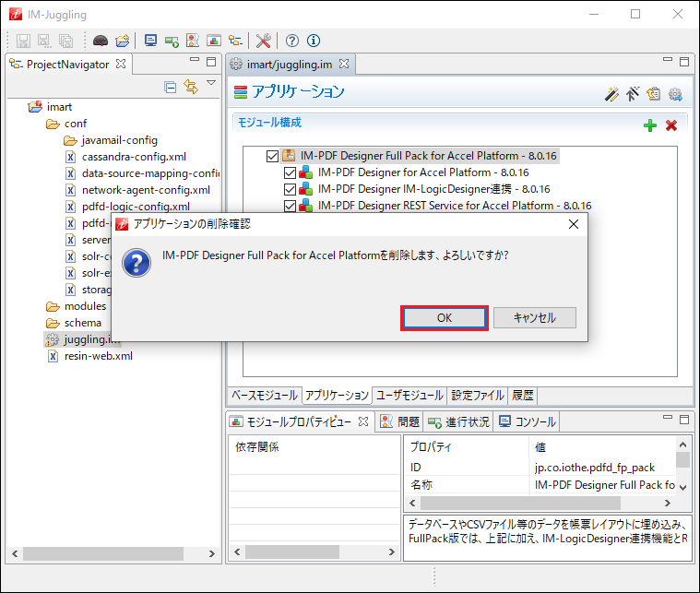Open version info with the info icon
This screenshot has width=700, height=593.
(314, 41)
